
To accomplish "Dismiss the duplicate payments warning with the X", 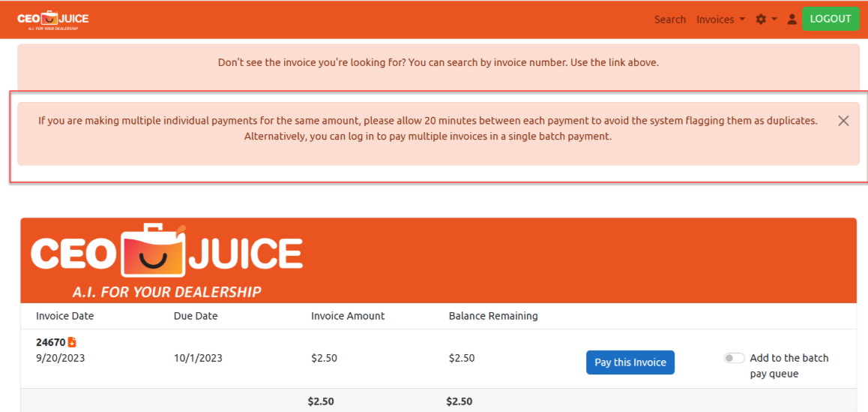I will (843, 121).
